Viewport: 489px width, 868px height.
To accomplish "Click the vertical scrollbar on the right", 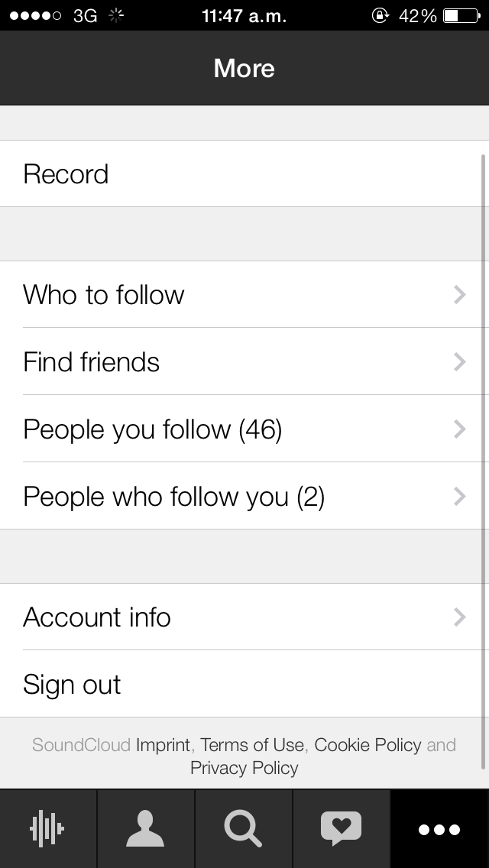I will (x=483, y=458).
